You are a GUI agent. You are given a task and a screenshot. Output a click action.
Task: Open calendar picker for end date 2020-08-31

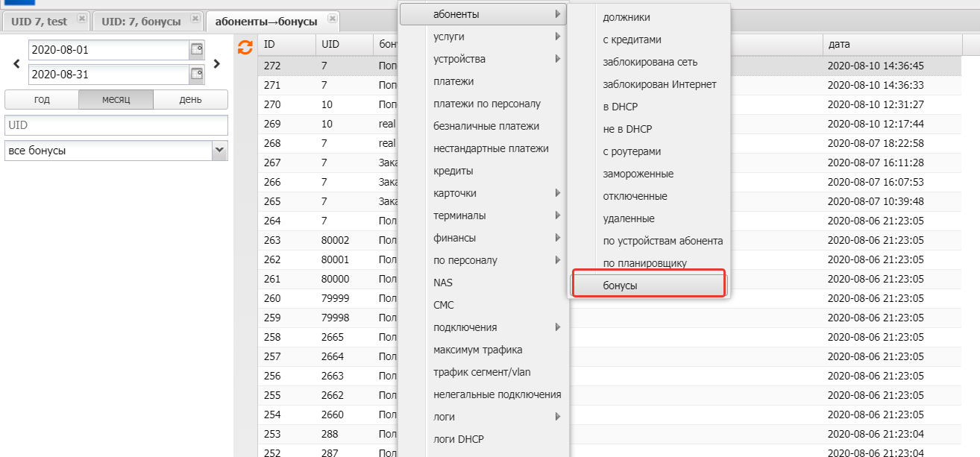point(197,74)
